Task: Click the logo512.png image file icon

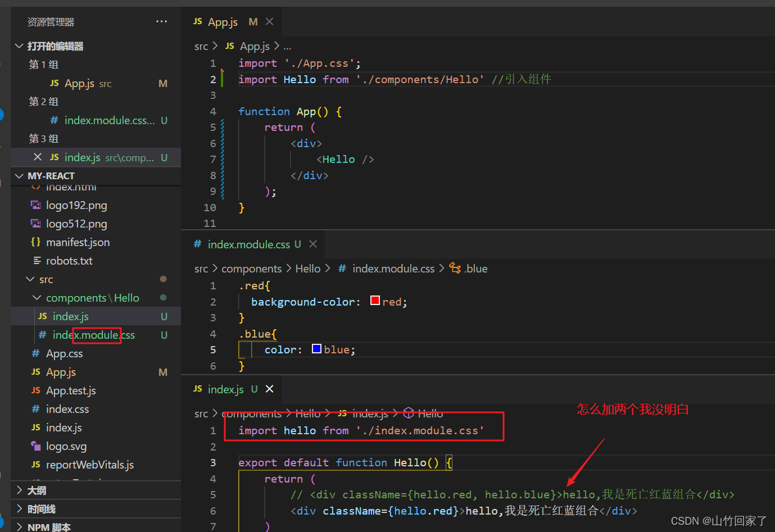Action: pos(36,224)
